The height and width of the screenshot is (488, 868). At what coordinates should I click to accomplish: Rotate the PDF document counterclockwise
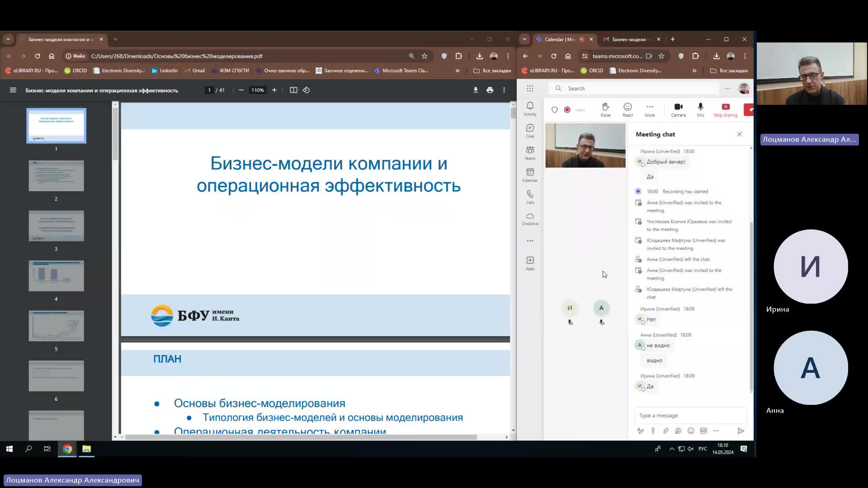(306, 90)
